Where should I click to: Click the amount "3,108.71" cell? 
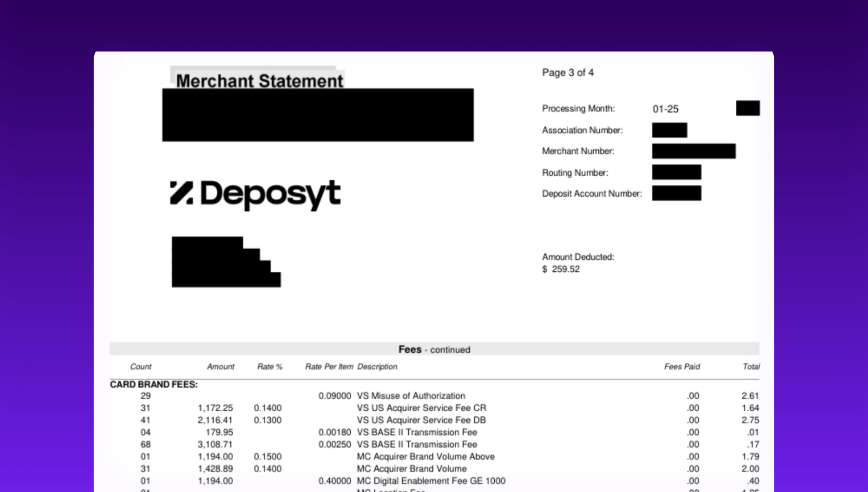[x=215, y=445]
